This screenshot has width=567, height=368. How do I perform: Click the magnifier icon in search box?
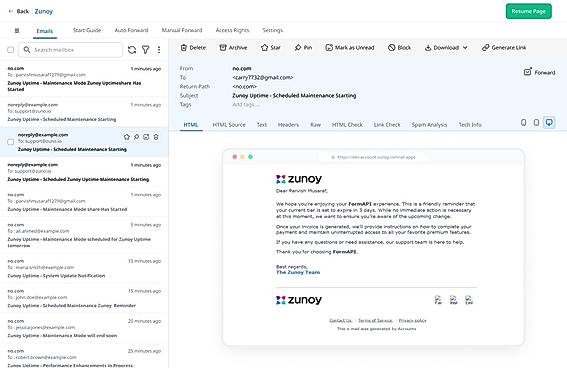click(27, 50)
